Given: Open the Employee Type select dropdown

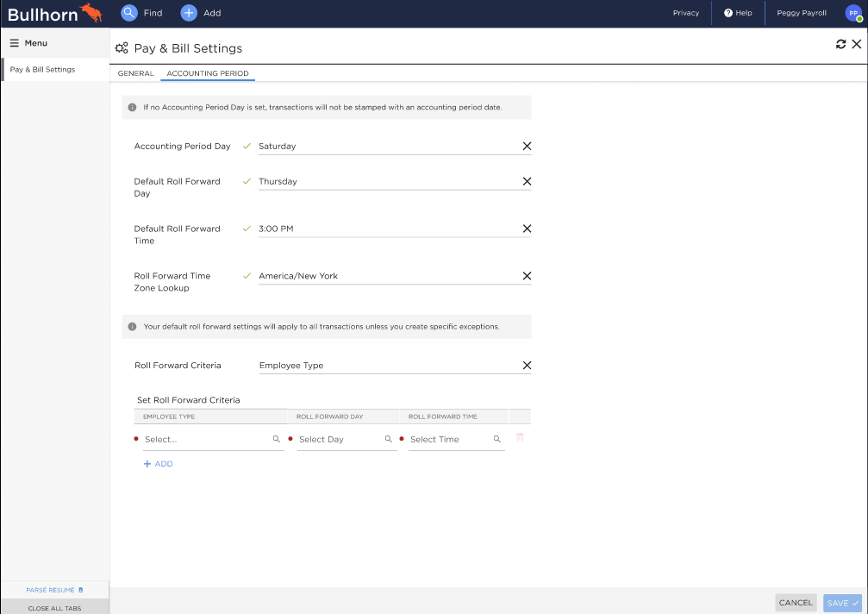Looking at the screenshot, I should 211,440.
